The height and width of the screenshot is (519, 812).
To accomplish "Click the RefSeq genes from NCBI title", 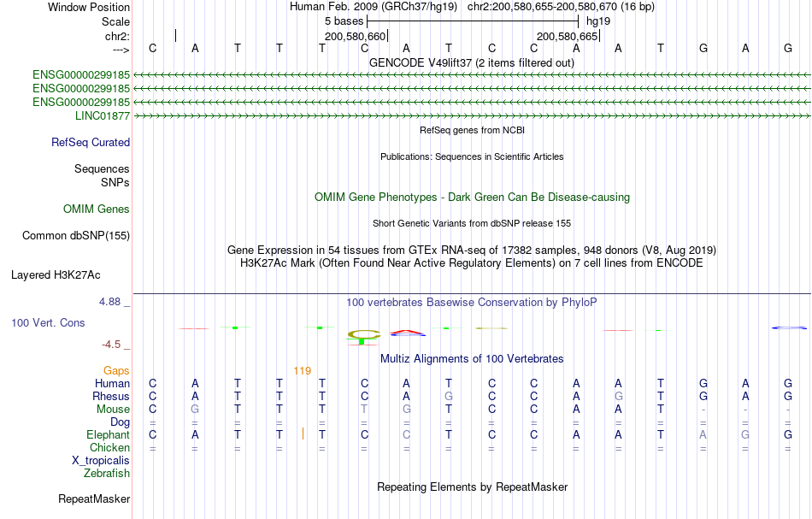I will click(x=473, y=130).
